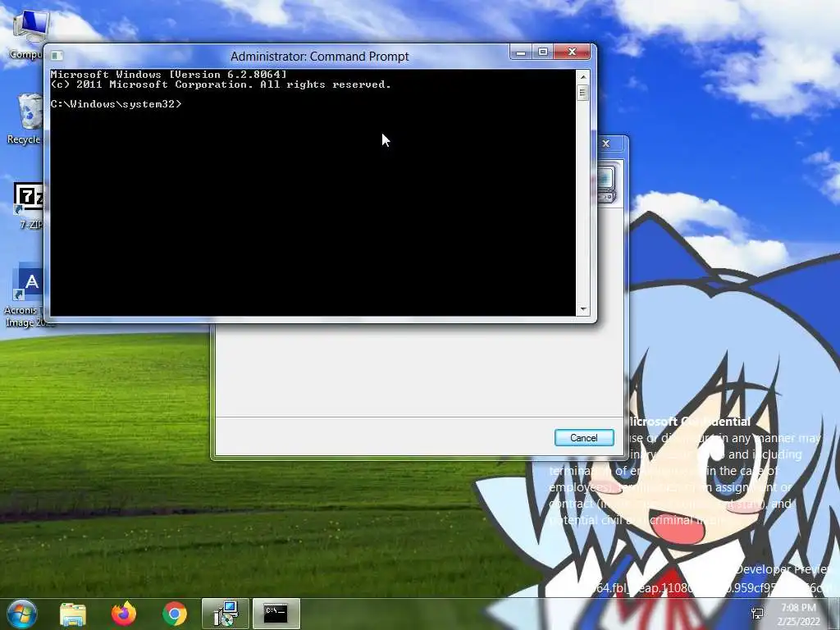Click the network icon in system tray
Viewport: 840px width, 630px height.
757,614
